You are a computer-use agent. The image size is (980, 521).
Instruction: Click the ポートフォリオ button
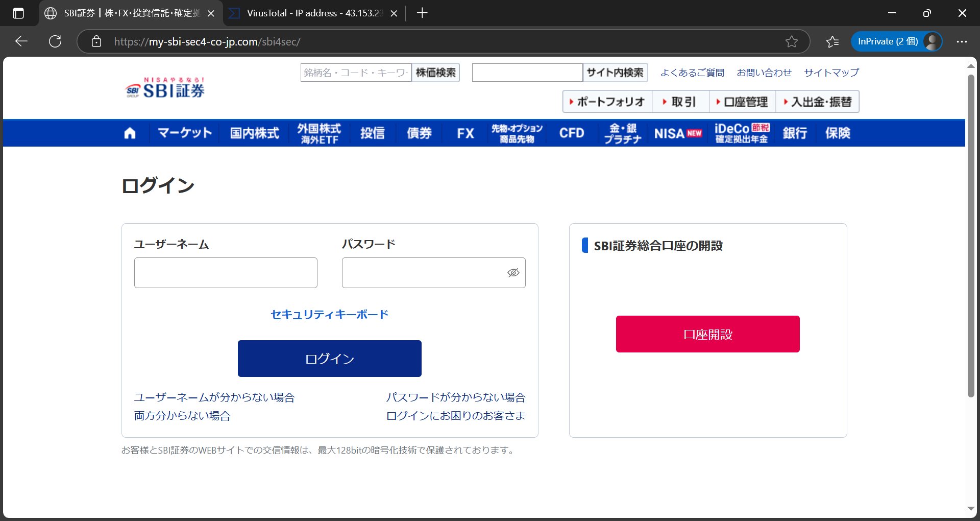pyautogui.click(x=607, y=102)
